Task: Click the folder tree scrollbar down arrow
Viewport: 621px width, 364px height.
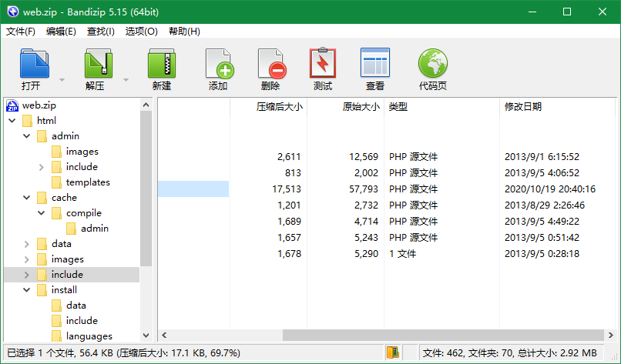Action: pyautogui.click(x=146, y=336)
